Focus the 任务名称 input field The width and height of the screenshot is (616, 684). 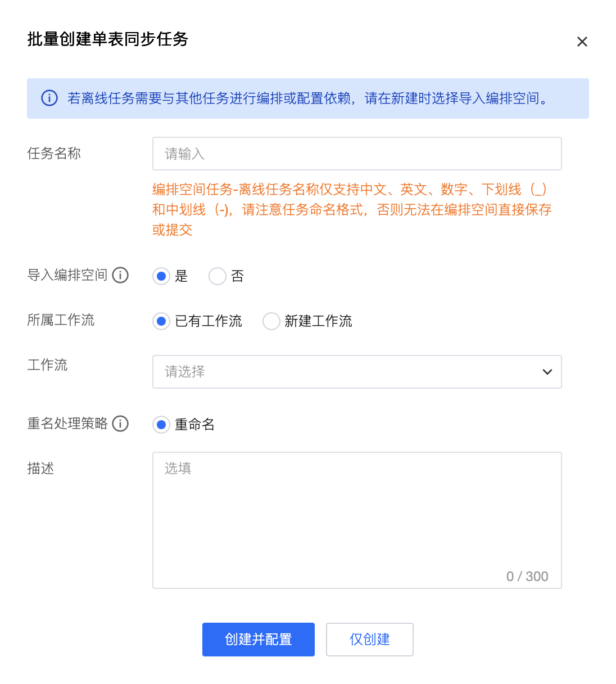pyautogui.click(x=357, y=154)
